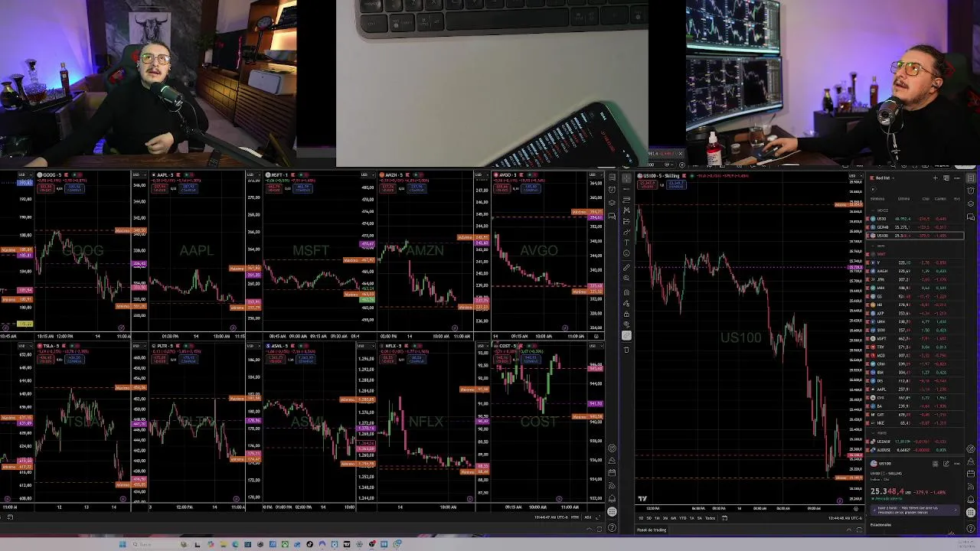Open notifications bell in US100 window sidebar
The image size is (980, 551).
970,499
